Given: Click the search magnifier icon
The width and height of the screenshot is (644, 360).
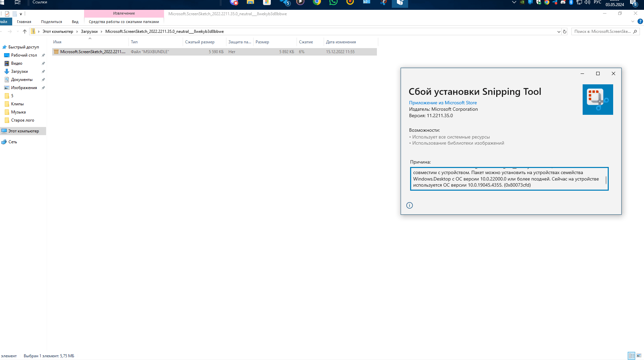Looking at the screenshot, I should click(x=635, y=31).
